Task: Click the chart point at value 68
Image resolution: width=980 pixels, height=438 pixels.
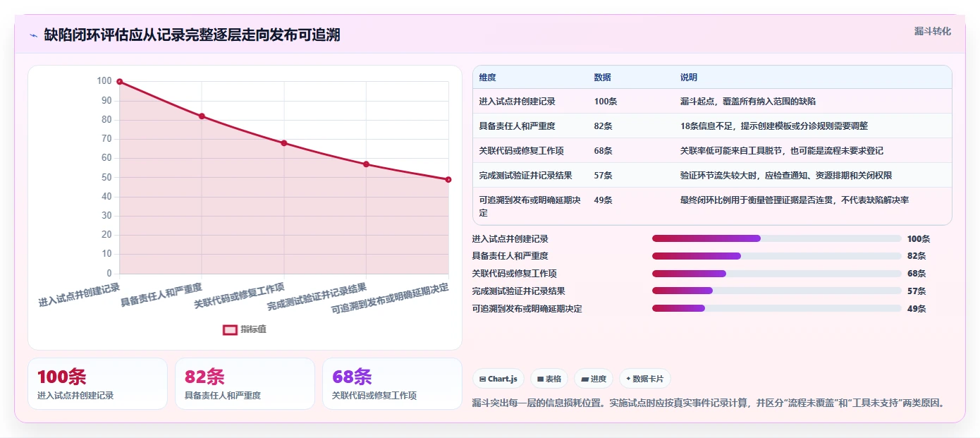Action: [x=284, y=143]
